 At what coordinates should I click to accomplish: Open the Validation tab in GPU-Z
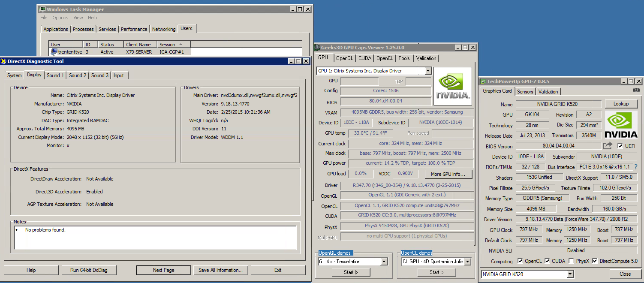point(548,92)
